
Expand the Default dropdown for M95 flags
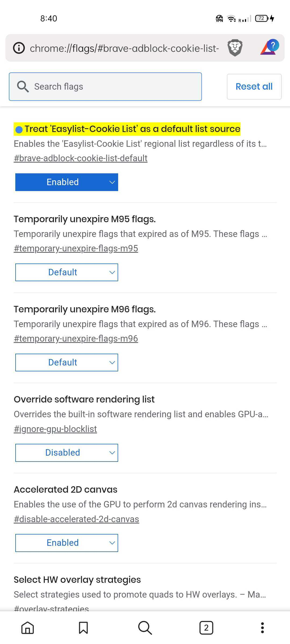[x=67, y=272]
